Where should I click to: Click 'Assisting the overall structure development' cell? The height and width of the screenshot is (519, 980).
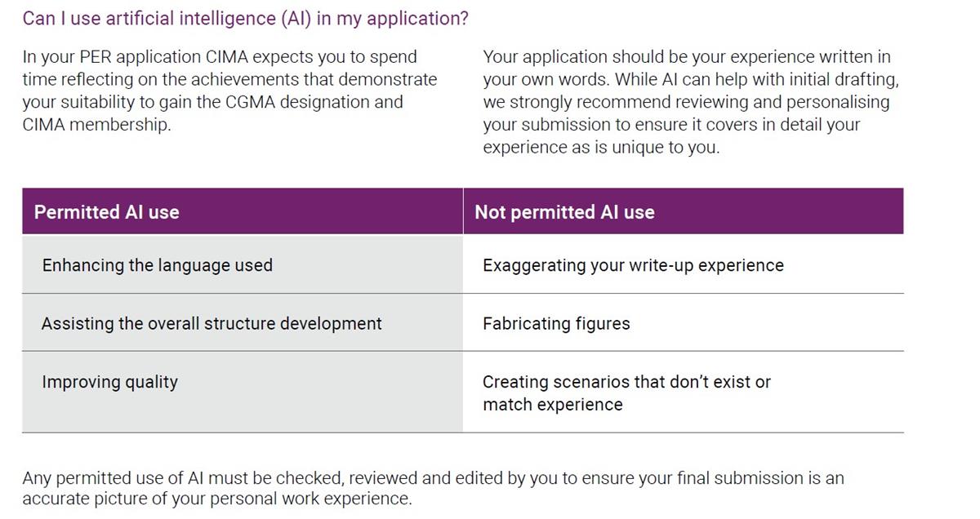pos(243,323)
